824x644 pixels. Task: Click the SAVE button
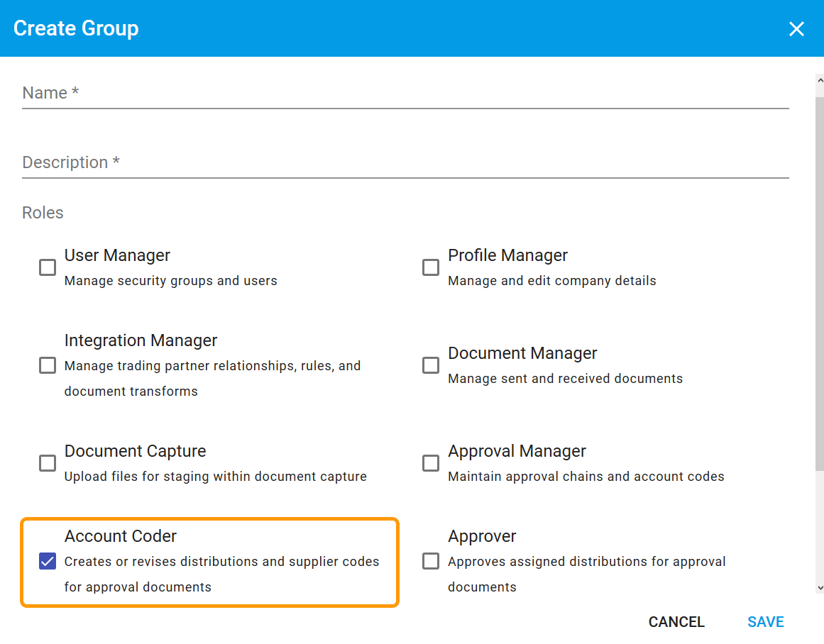pyautogui.click(x=765, y=621)
